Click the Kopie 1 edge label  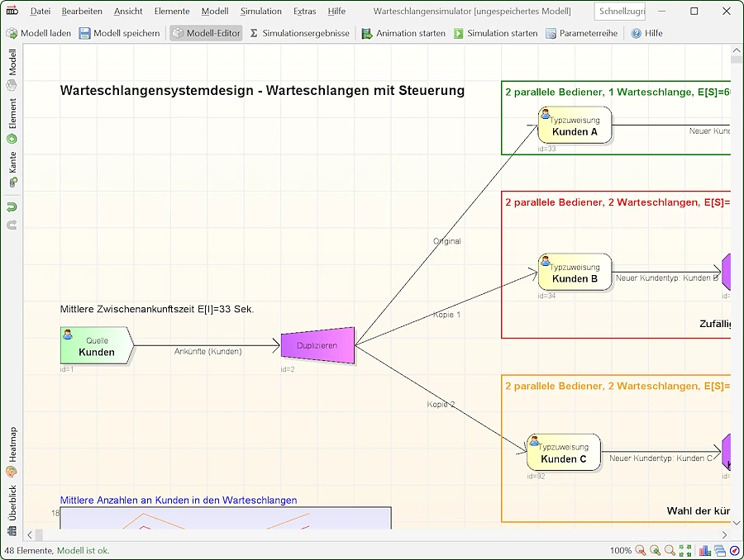446,315
